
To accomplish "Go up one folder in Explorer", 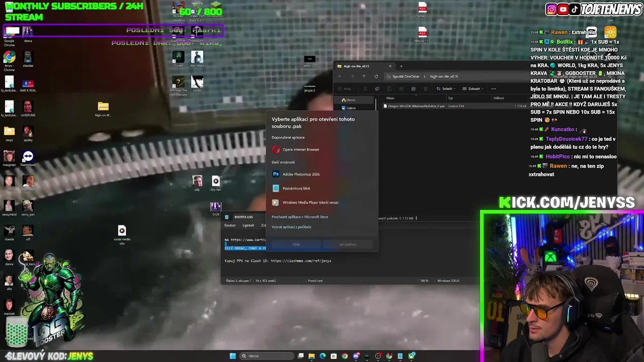I will (364, 76).
